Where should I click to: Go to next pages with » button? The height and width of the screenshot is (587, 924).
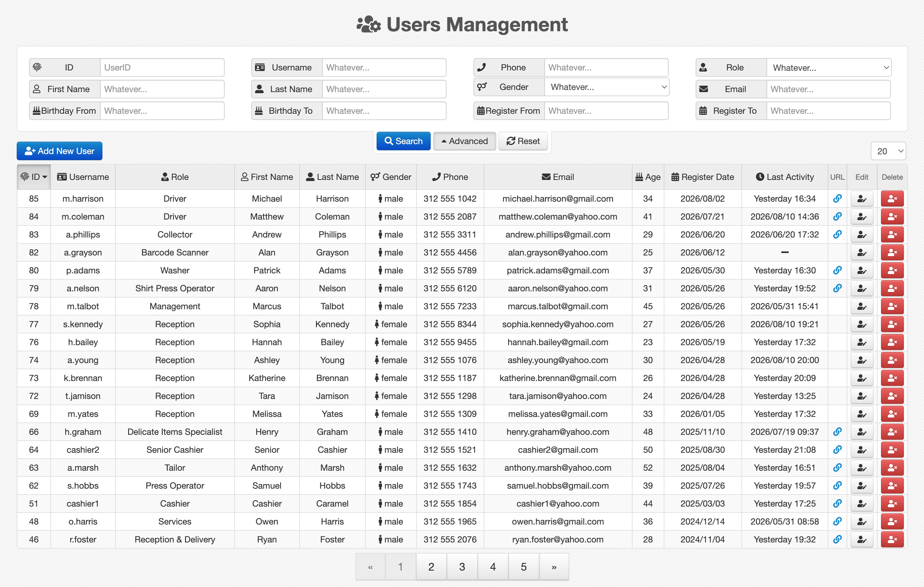coord(554,566)
